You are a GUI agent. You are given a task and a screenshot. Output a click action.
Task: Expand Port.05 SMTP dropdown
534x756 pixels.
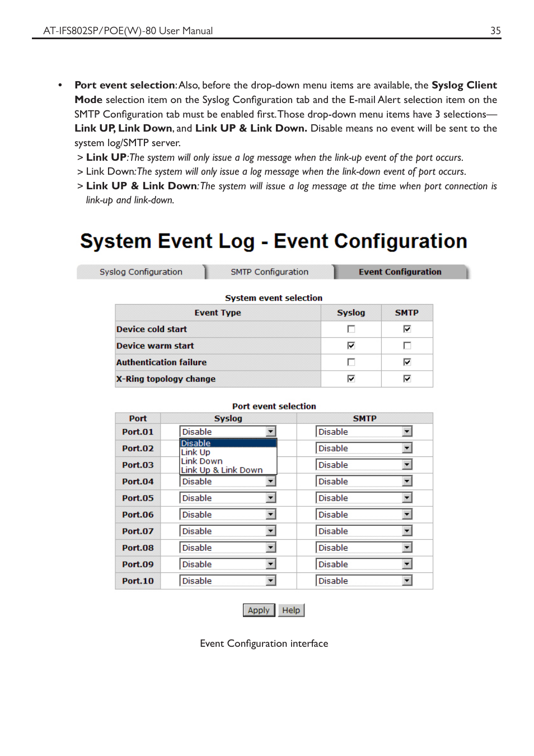(x=364, y=498)
